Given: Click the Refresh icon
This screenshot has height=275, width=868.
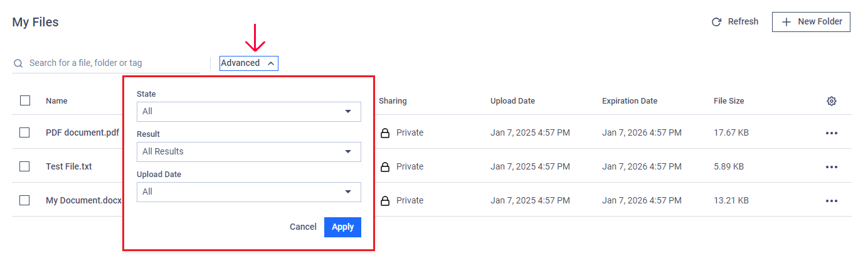Looking at the screenshot, I should click(716, 22).
